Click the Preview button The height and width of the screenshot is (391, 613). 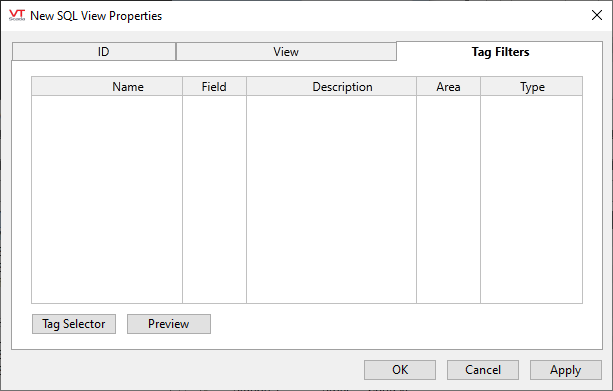pyautogui.click(x=169, y=324)
